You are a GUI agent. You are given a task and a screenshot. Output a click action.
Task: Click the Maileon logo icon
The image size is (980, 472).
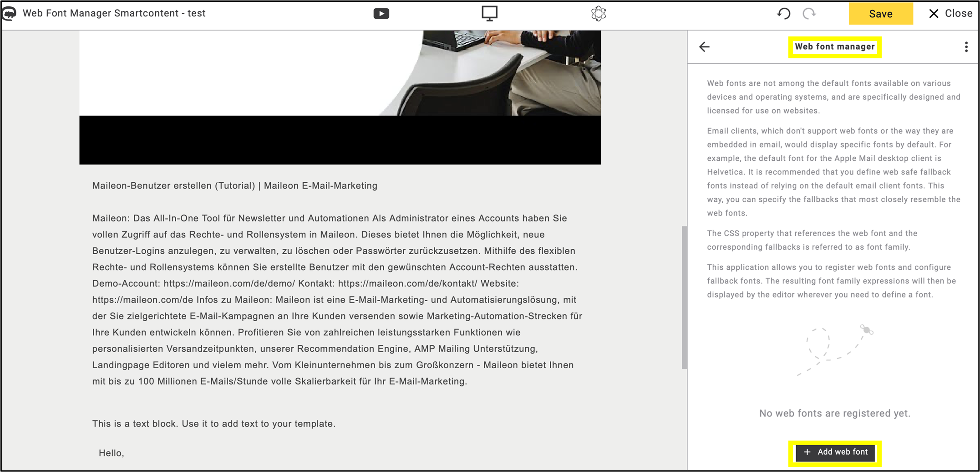(x=9, y=14)
